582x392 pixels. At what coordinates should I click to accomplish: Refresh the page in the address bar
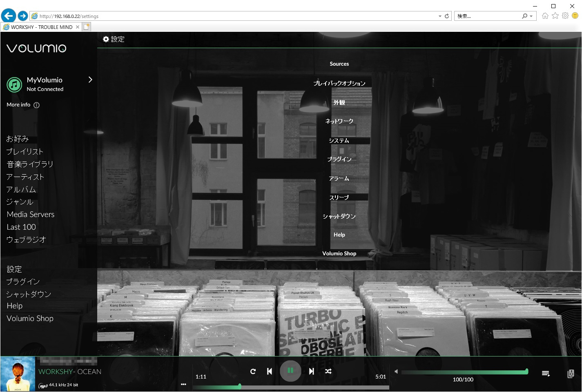[x=447, y=16]
